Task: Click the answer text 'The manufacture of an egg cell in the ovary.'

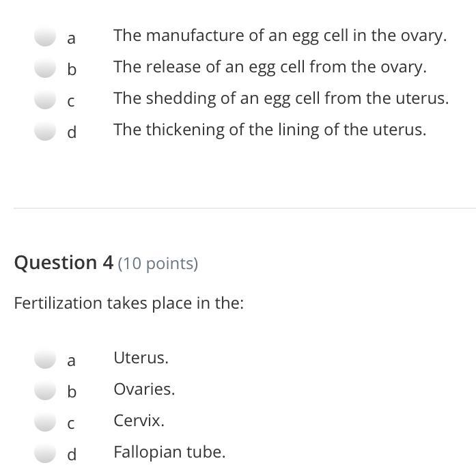Action: (280, 36)
